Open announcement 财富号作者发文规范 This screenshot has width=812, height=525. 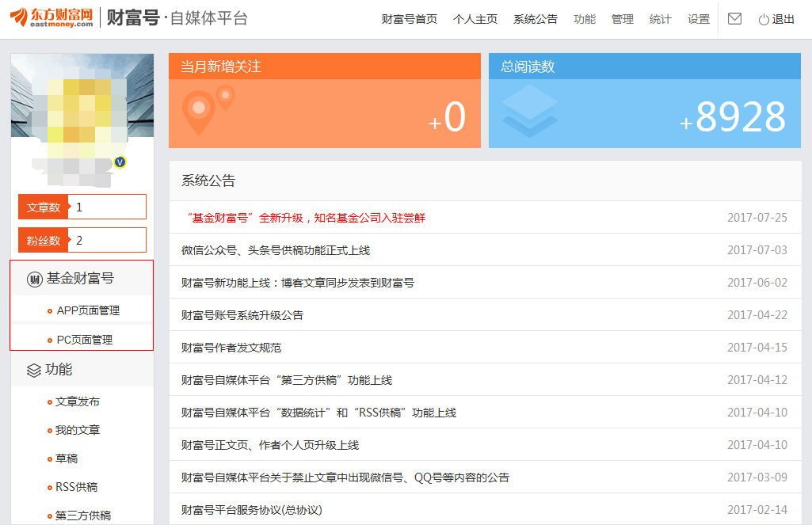coord(231,348)
